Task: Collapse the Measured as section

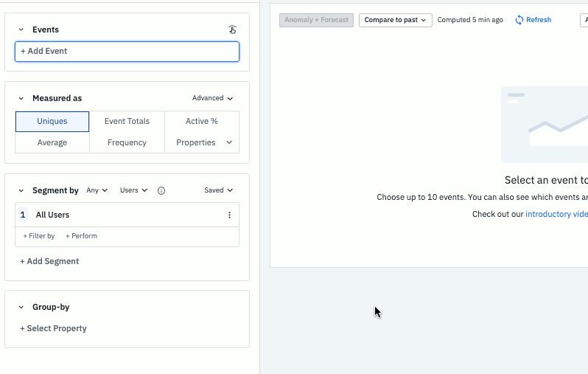Action: tap(21, 98)
